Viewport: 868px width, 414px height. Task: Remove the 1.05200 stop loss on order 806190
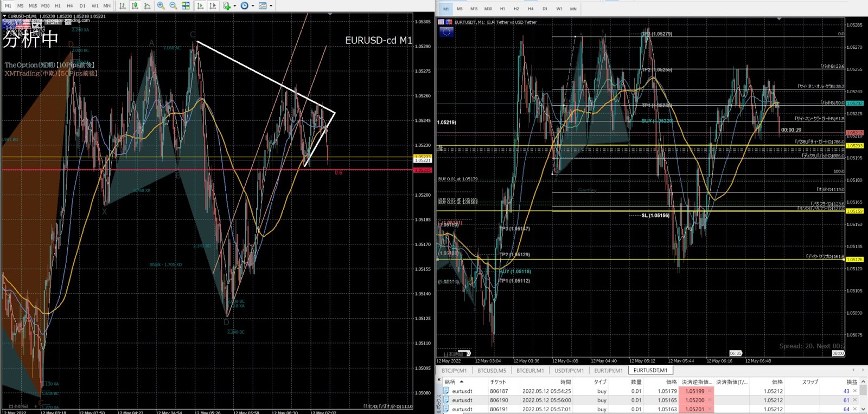tap(710, 400)
